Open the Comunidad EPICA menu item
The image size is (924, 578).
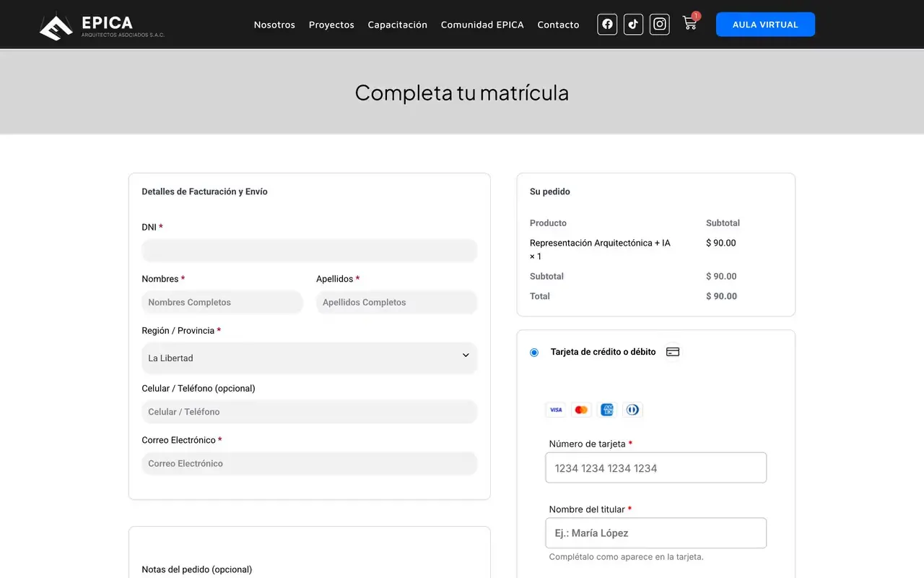[x=482, y=25]
